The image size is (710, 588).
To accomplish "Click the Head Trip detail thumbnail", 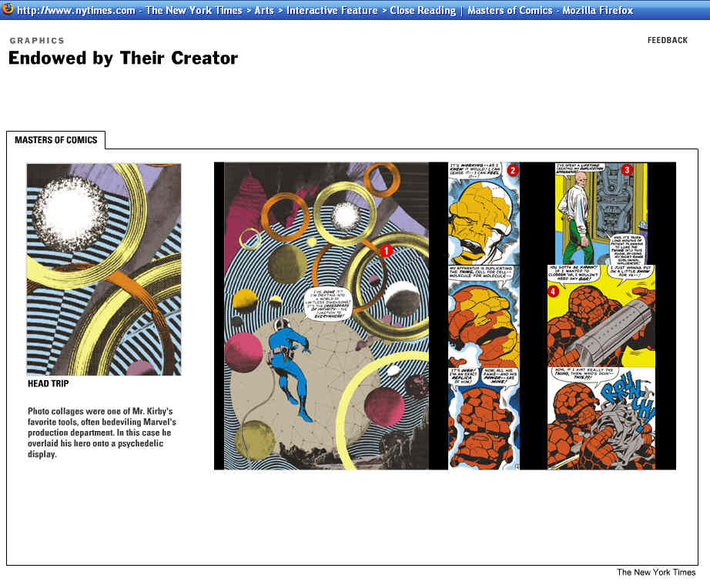I will tap(104, 269).
